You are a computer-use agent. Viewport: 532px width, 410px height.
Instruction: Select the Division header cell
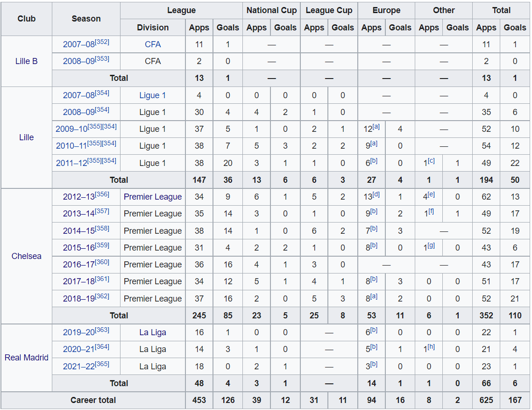tap(153, 28)
